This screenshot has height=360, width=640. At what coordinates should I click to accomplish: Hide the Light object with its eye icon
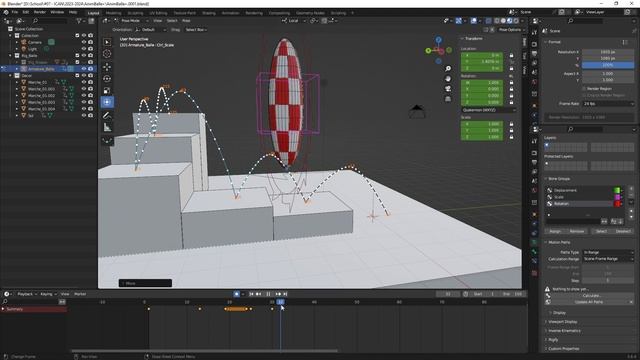(84, 49)
